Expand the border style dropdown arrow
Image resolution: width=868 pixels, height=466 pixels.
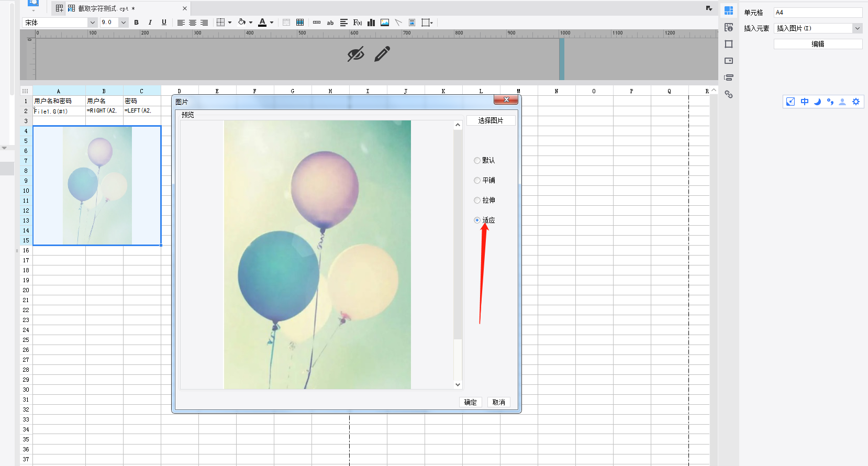click(230, 23)
